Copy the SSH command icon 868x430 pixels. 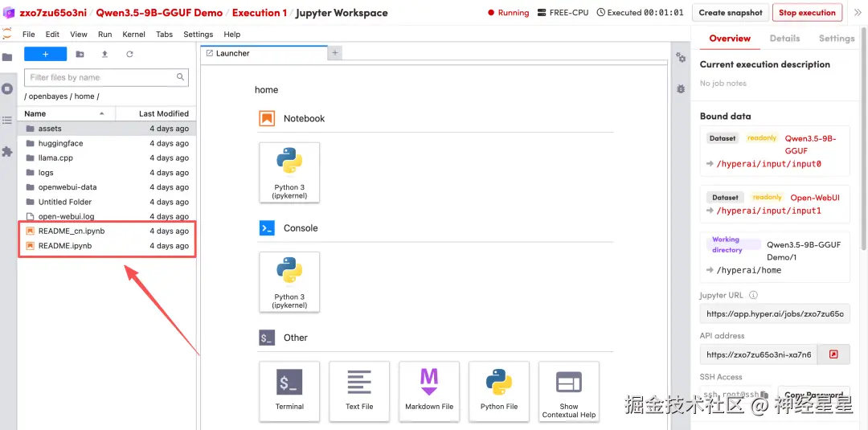tap(764, 395)
